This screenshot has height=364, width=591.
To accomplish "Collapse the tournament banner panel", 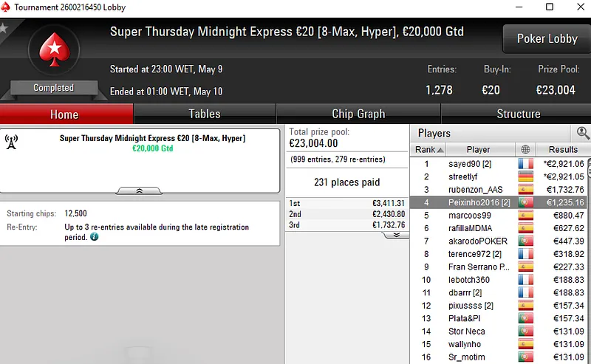I will coord(140,190).
